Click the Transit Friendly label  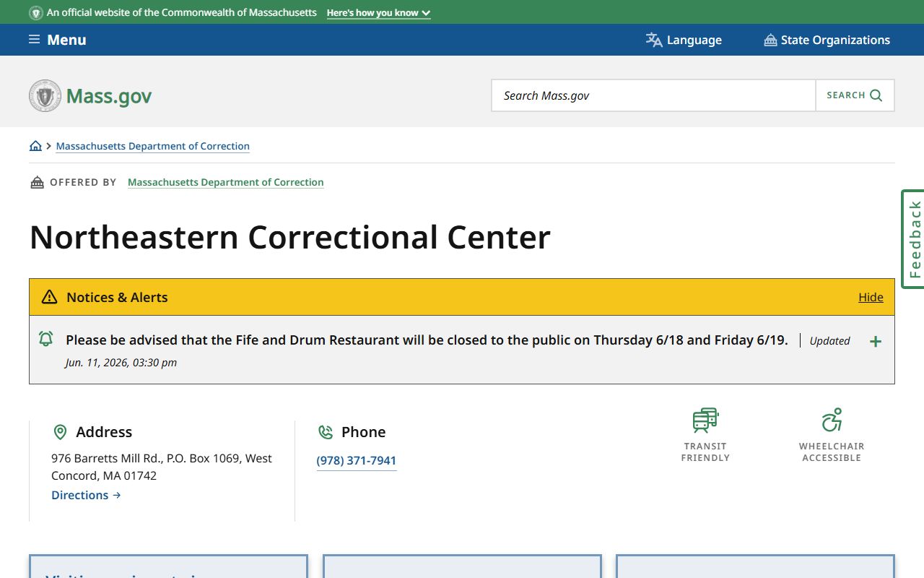click(705, 452)
